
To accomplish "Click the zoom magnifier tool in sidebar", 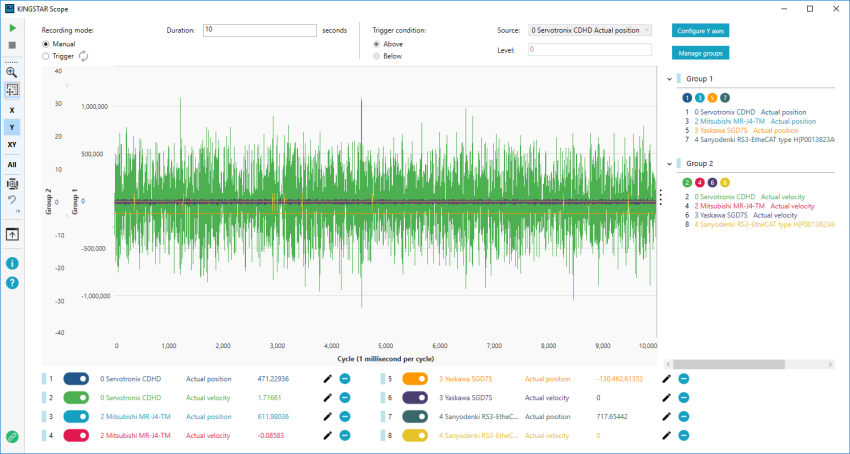I will (x=12, y=72).
